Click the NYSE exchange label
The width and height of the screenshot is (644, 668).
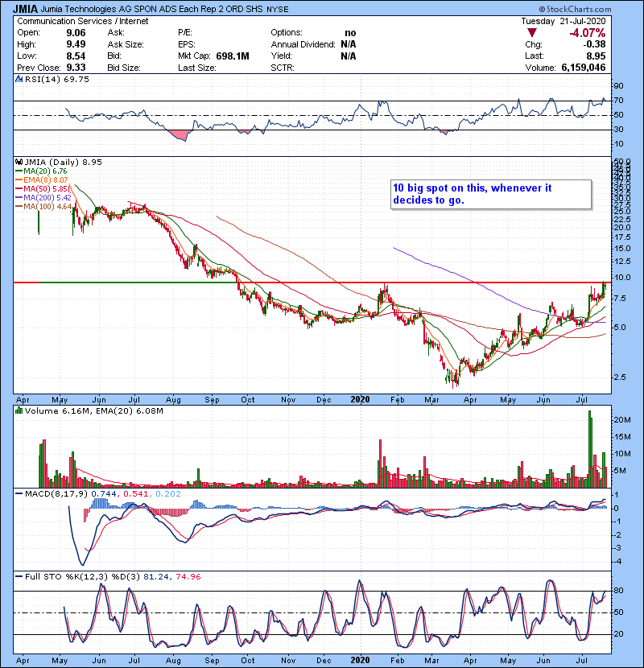[x=278, y=10]
